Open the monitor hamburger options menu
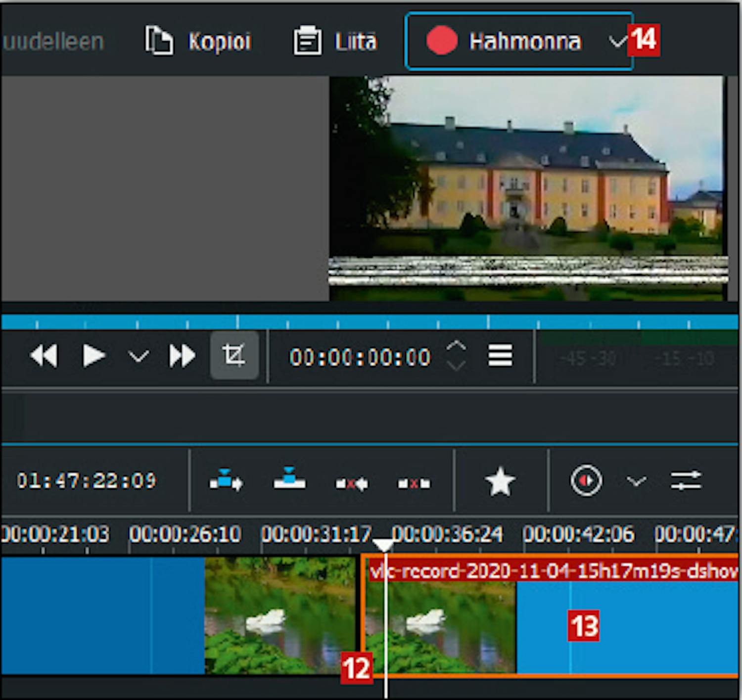Viewport: 742px width, 700px height. (x=500, y=356)
